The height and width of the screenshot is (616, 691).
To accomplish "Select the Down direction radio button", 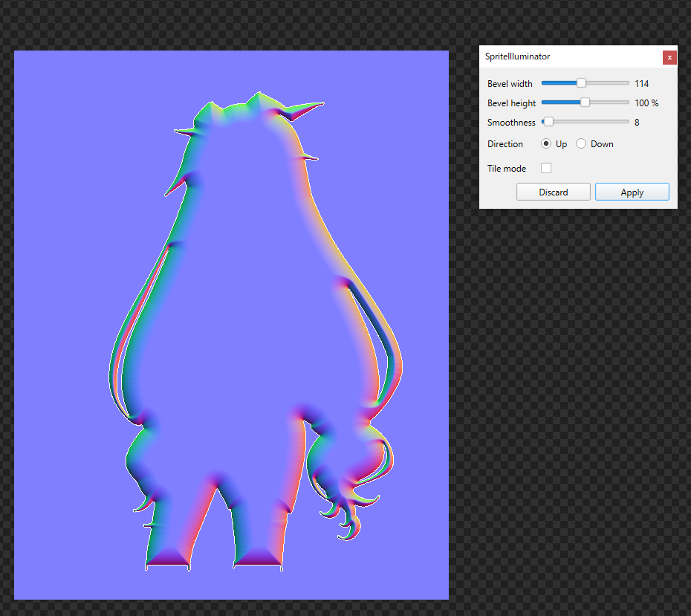I will pyautogui.click(x=580, y=143).
